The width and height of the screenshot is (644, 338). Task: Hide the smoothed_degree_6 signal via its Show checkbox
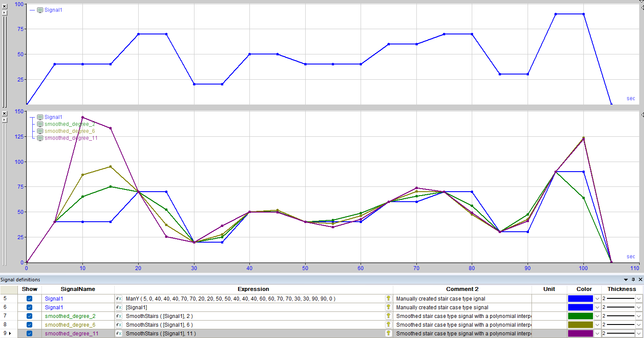coord(30,325)
